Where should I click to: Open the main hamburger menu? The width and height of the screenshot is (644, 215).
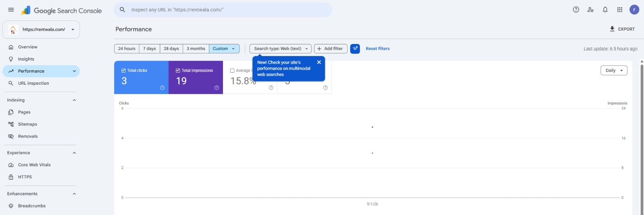tap(11, 10)
